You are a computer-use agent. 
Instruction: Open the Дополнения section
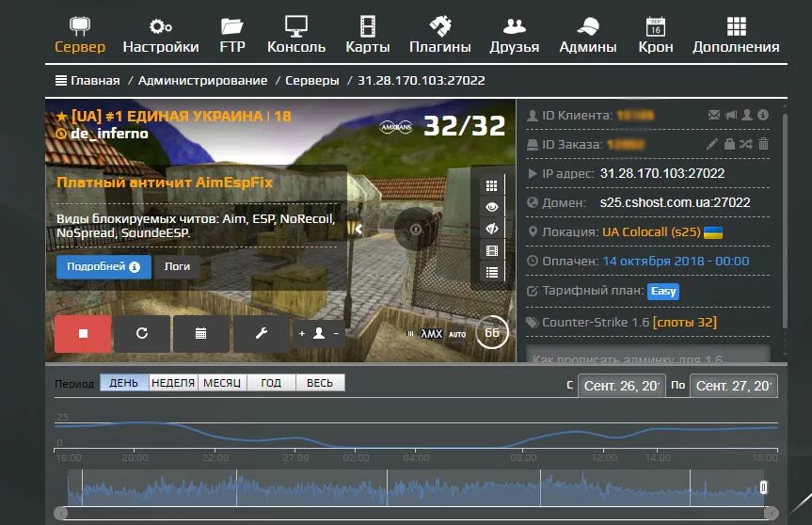736,35
